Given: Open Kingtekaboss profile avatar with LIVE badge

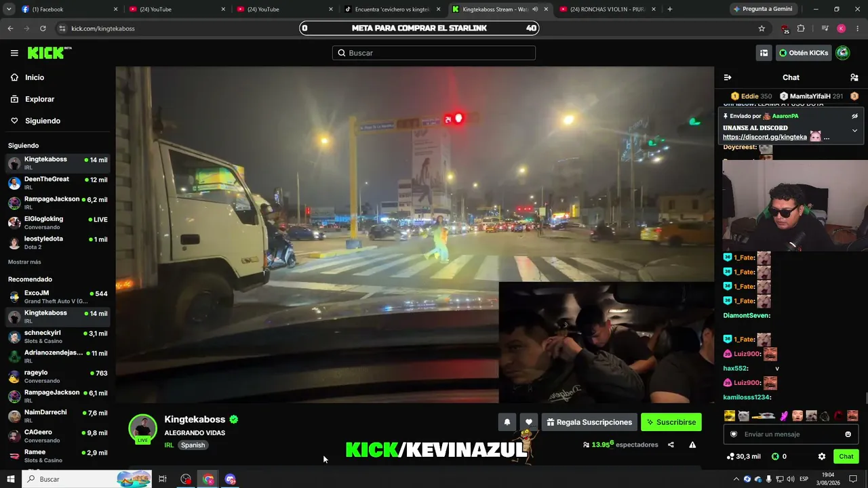Looking at the screenshot, I should click(x=142, y=428).
